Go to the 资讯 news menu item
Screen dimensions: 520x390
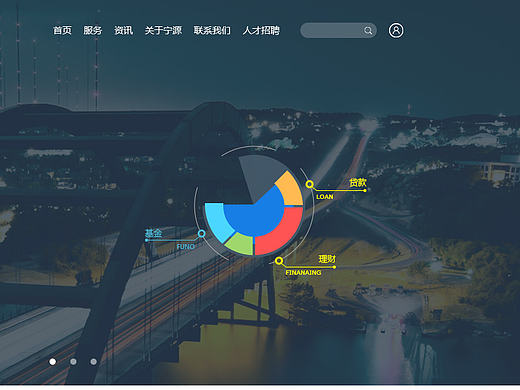pos(124,30)
